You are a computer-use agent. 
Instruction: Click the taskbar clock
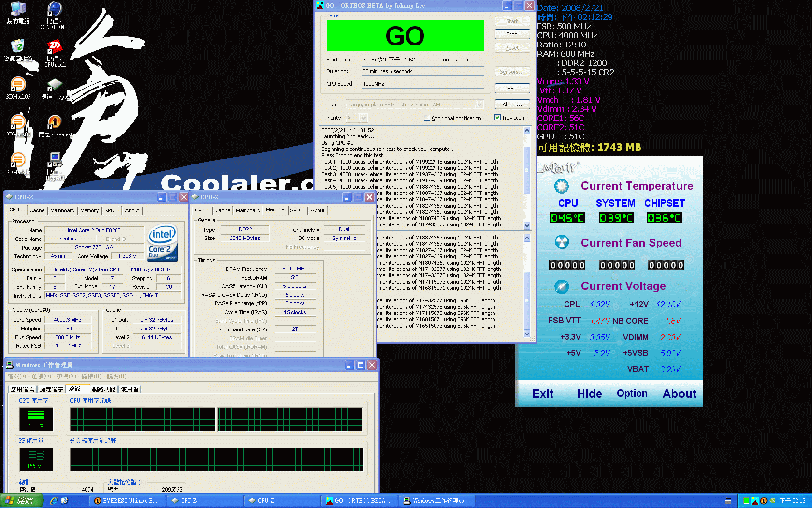tap(792, 501)
